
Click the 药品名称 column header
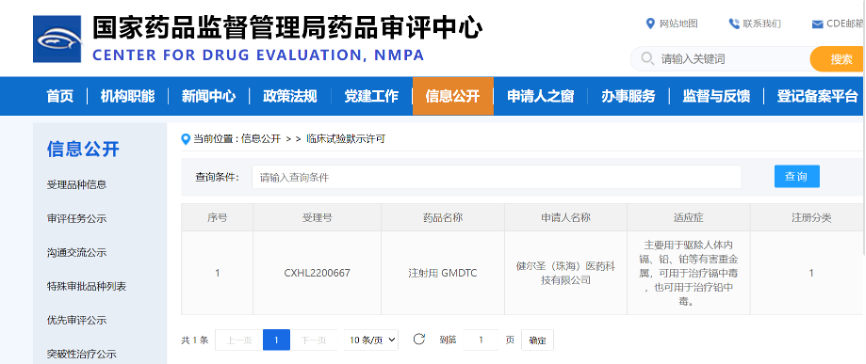(x=442, y=218)
